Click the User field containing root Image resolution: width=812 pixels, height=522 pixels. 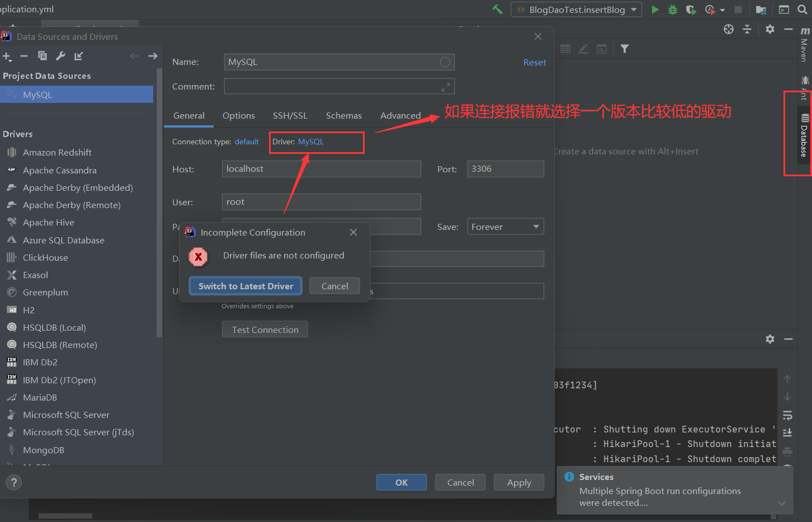tap(322, 202)
